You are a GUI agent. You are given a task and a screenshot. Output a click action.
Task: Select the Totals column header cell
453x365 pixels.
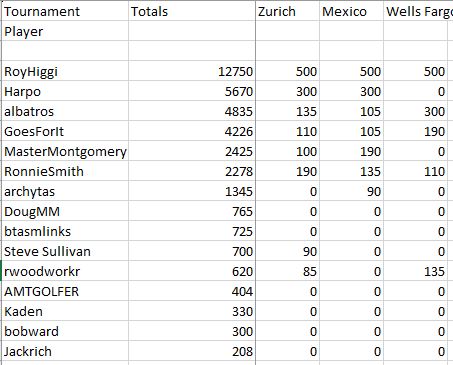[x=192, y=11]
